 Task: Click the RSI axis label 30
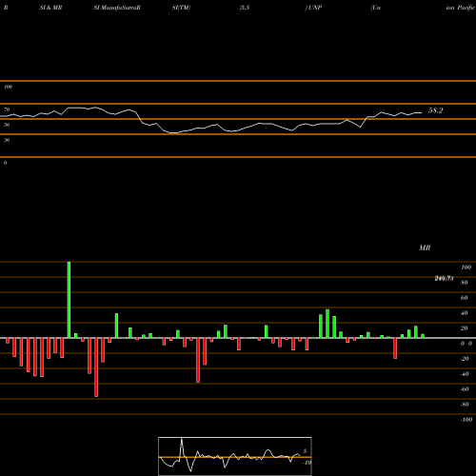click(7, 140)
